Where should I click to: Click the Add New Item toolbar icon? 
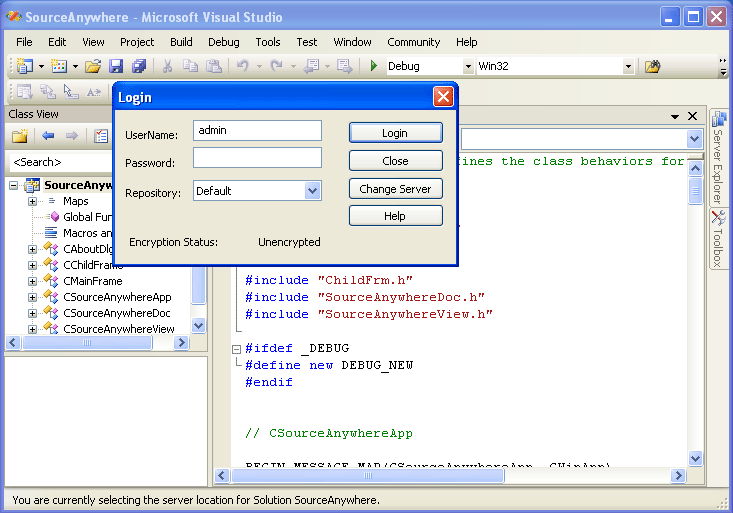pos(59,66)
